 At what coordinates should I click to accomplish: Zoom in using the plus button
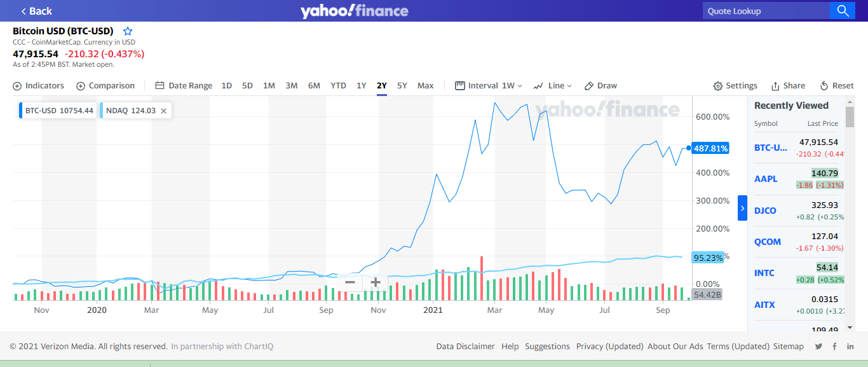[376, 282]
